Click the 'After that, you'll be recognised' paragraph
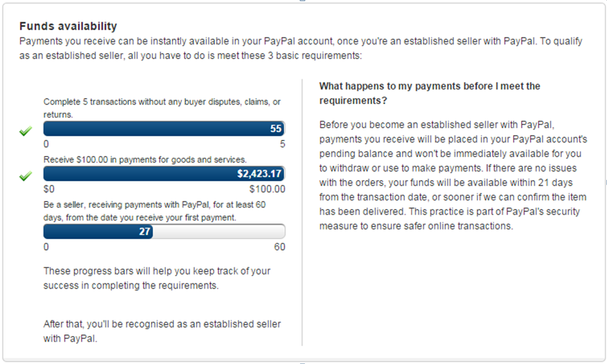The image size is (607, 364). point(162,331)
